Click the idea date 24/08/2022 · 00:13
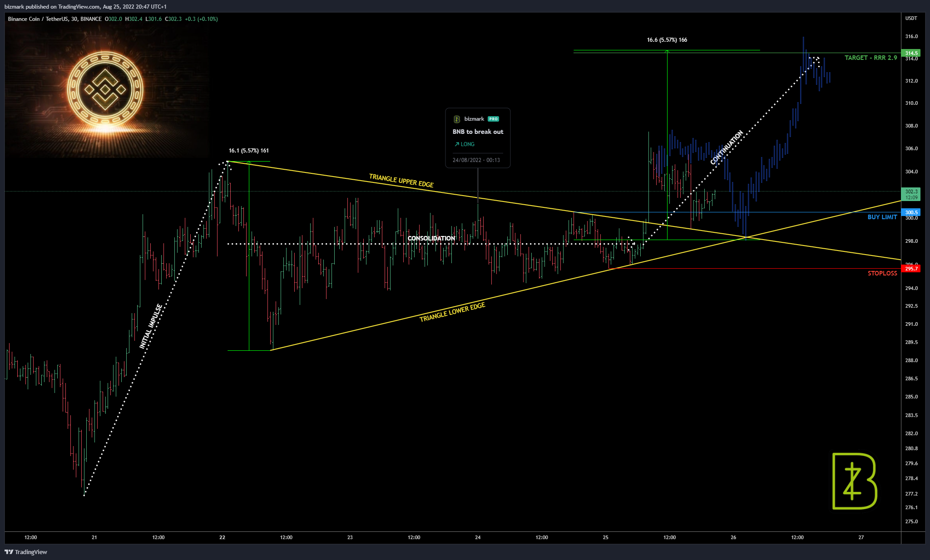 (x=476, y=160)
